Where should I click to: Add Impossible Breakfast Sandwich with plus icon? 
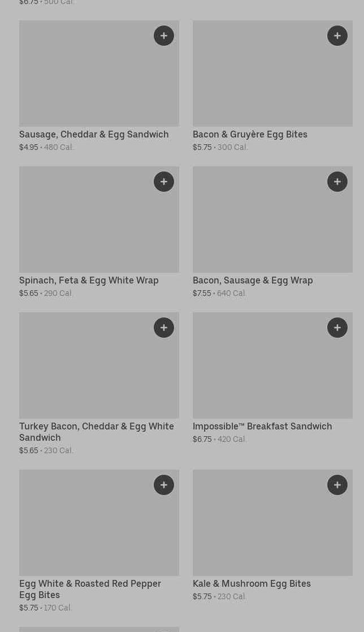[x=337, y=328]
